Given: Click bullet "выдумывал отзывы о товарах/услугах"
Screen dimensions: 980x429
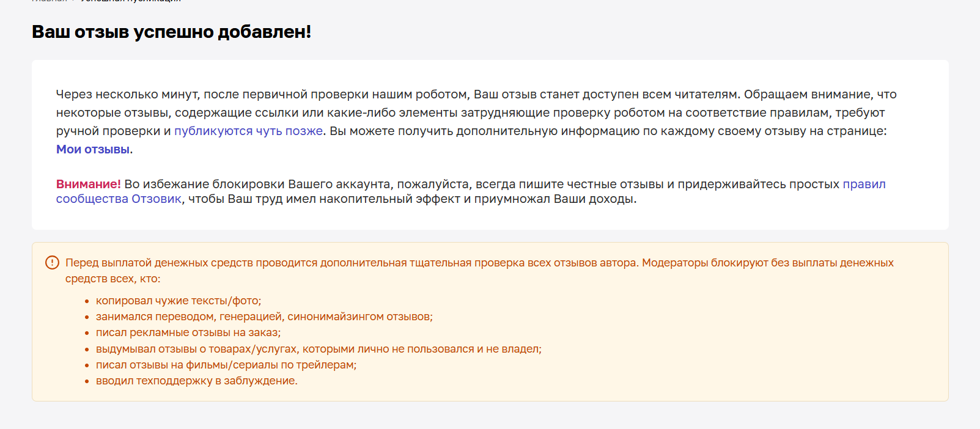Looking at the screenshot, I should [319, 349].
